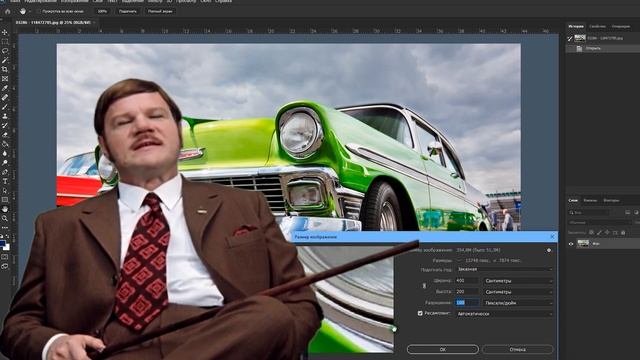Open resolution units Пикселы/дюйм dropdown
The image size is (640, 360).
(518, 303)
